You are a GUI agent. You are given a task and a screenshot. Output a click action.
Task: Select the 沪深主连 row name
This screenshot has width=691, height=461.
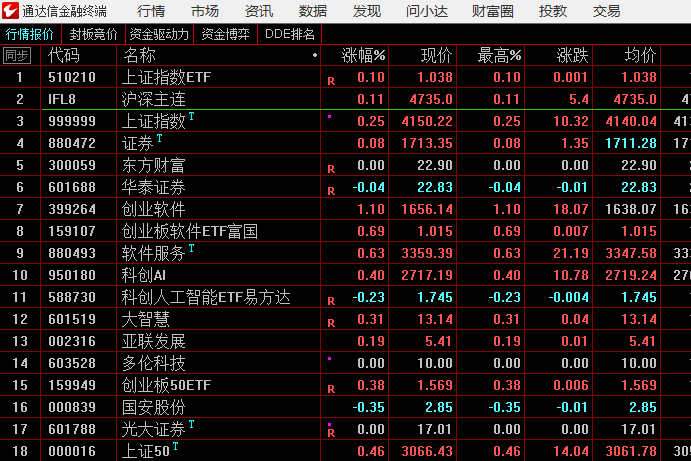click(153, 100)
